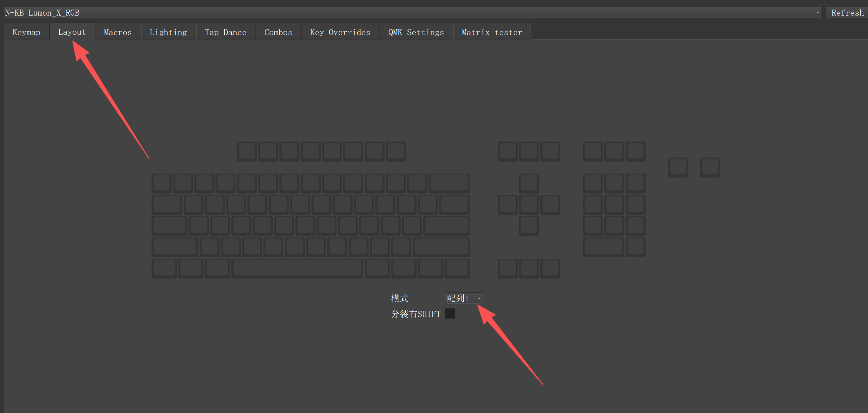Switch to the Keymap tab
Viewport: 868px width, 413px height.
point(26,32)
